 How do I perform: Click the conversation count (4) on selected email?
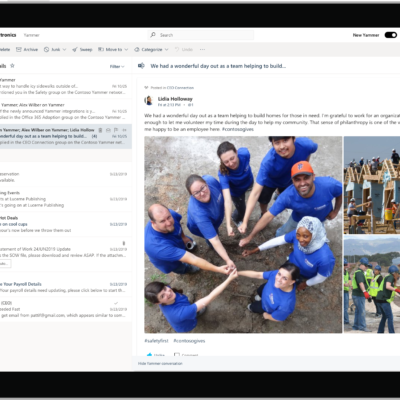point(94,136)
